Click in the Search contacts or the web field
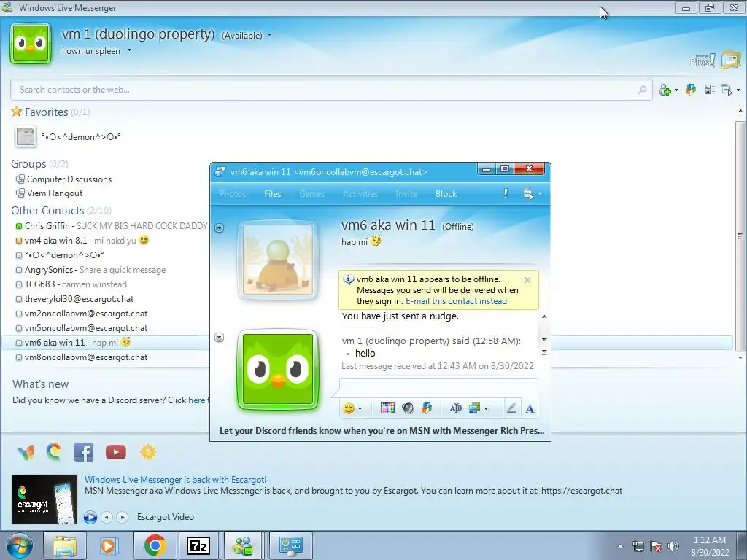The width and height of the screenshot is (747, 560). click(331, 90)
